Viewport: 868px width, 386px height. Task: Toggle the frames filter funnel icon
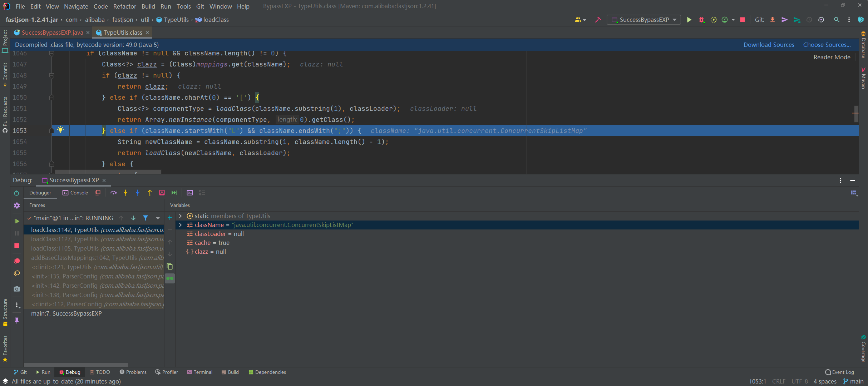(x=146, y=218)
